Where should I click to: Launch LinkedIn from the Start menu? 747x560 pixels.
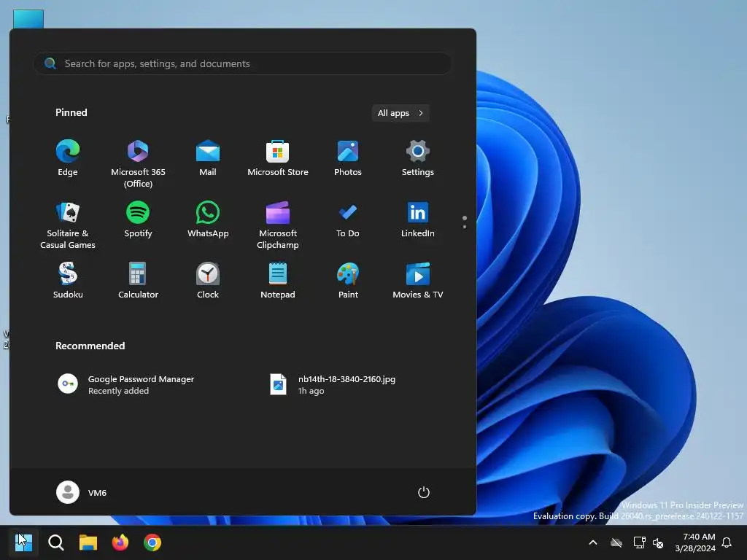[x=418, y=220]
